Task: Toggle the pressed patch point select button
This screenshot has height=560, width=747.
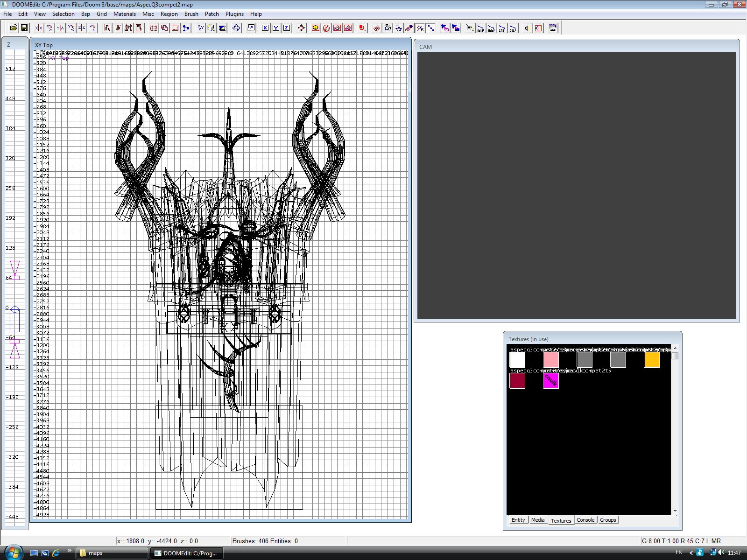Action: coord(420,28)
